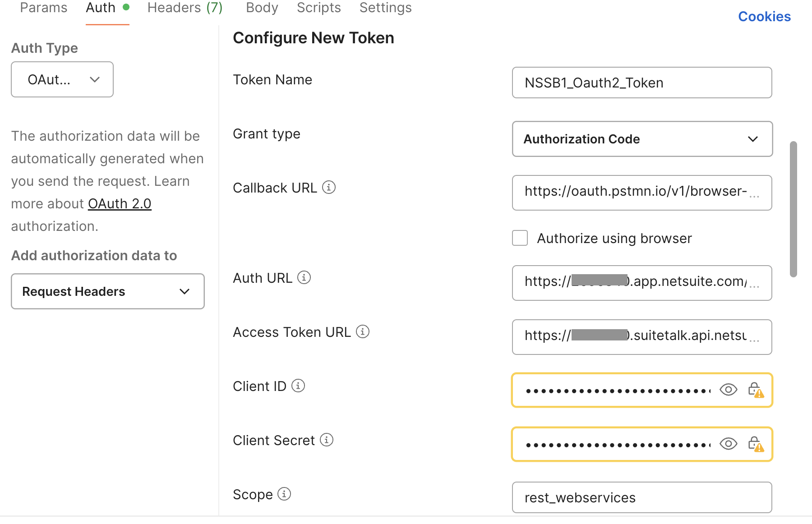Click the info icon beside Auth URL

(304, 277)
